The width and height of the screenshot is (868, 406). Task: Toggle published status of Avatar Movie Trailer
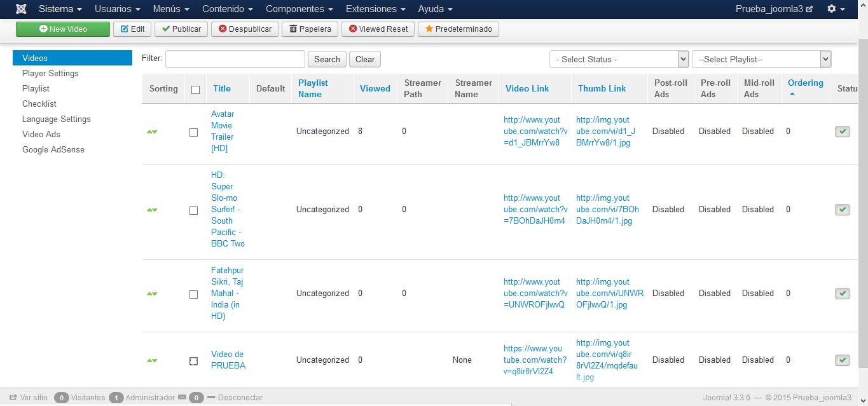(842, 132)
